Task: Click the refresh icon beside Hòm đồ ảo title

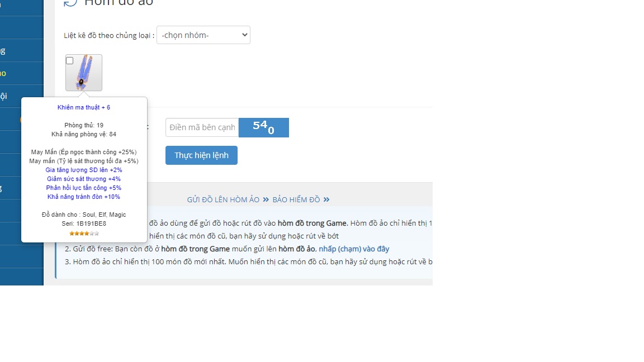Action: coord(70,3)
